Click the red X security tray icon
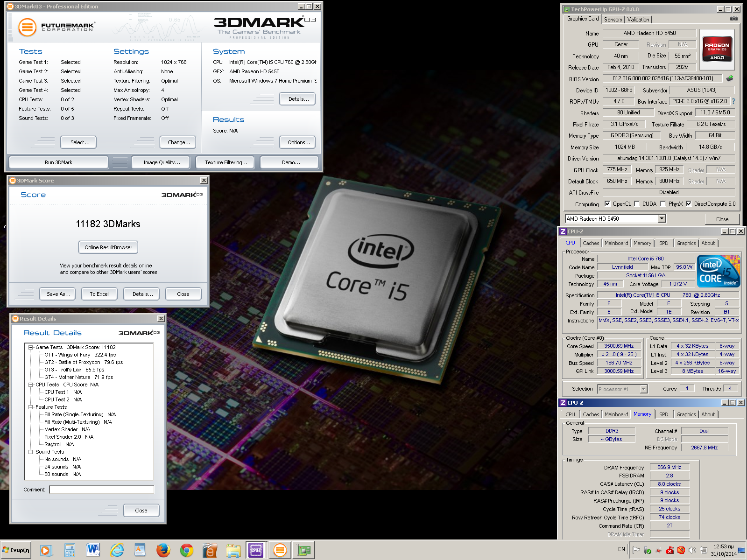747x560 pixels. click(670, 550)
